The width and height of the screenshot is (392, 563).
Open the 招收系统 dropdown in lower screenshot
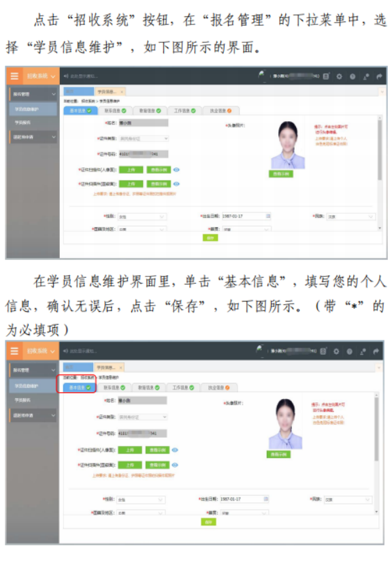coord(42,351)
